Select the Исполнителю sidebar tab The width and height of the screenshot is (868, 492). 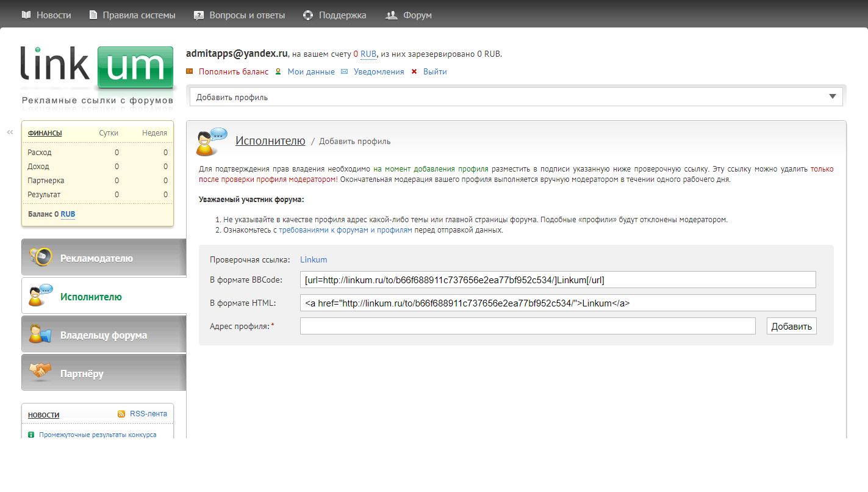point(91,297)
